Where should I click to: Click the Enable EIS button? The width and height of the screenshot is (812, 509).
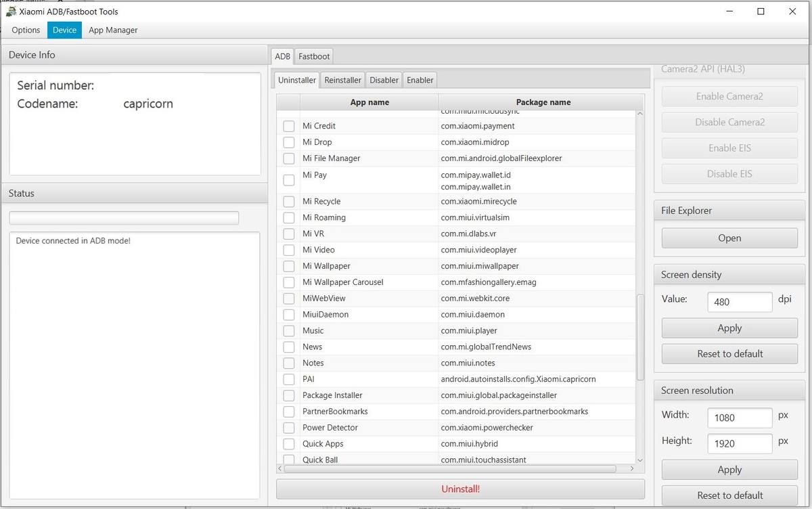point(729,148)
